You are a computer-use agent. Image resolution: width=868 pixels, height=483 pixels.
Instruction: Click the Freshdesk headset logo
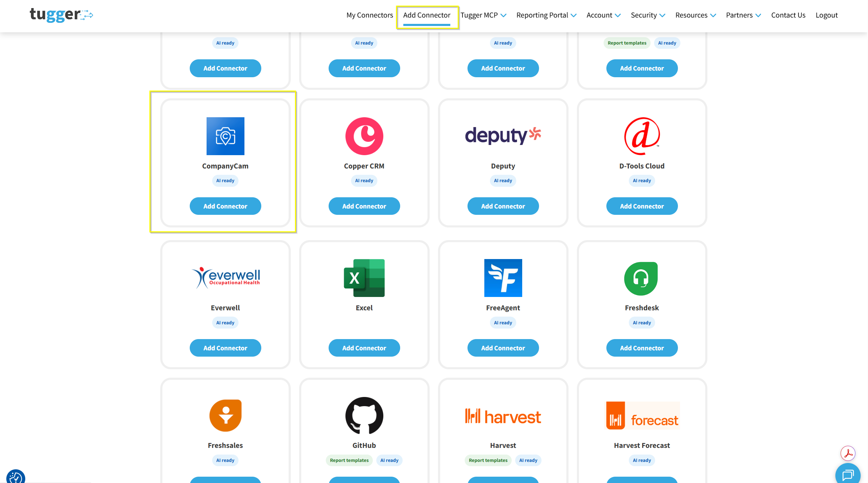pos(641,279)
